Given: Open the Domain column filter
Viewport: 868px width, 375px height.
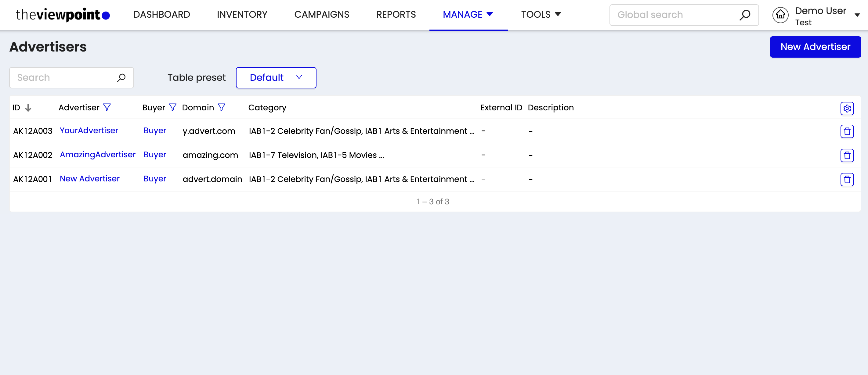Looking at the screenshot, I should click(x=221, y=107).
